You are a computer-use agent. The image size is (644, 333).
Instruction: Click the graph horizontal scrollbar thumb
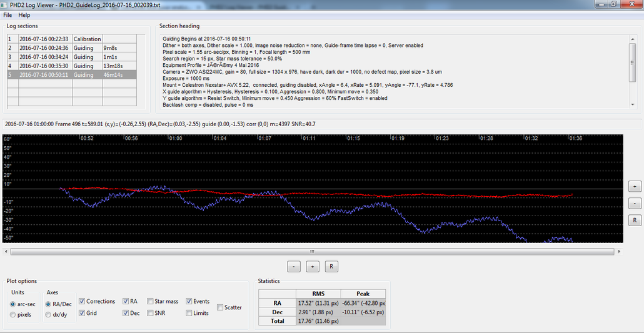(x=312, y=251)
